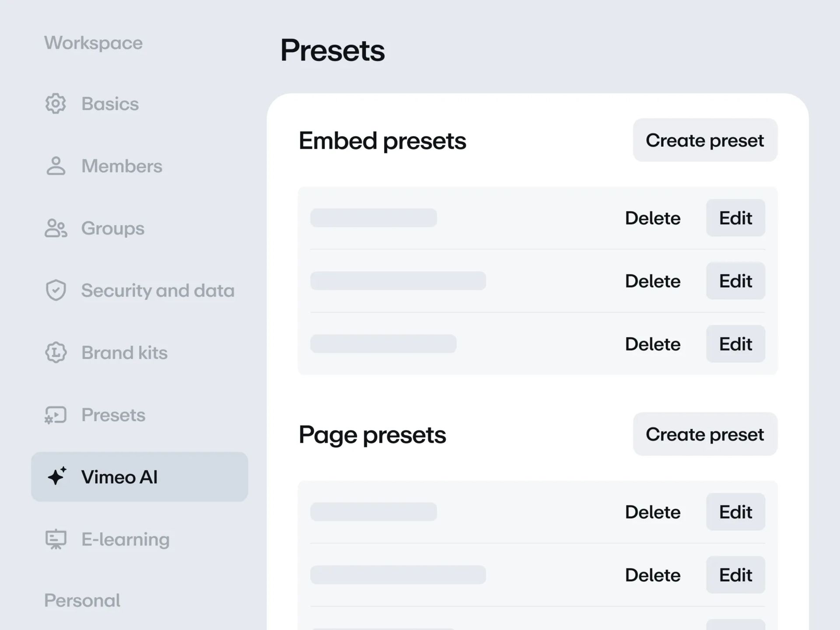Image resolution: width=840 pixels, height=630 pixels.
Task: Click the Members person icon
Action: [x=56, y=166]
